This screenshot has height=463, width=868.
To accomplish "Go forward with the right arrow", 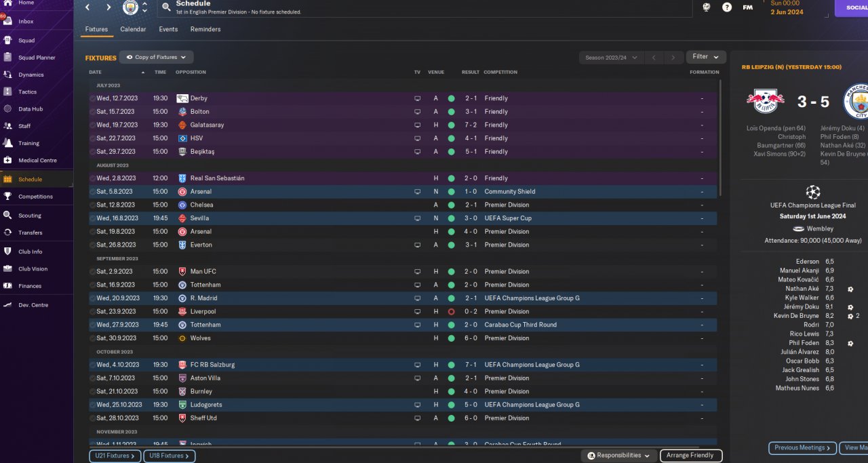I will [108, 7].
